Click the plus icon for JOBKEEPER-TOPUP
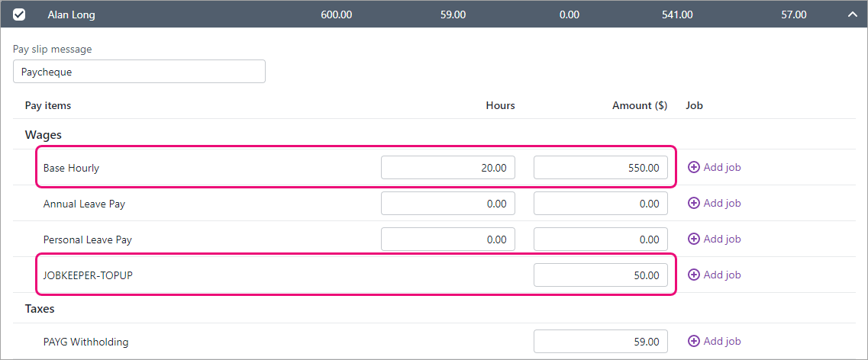 pos(694,275)
